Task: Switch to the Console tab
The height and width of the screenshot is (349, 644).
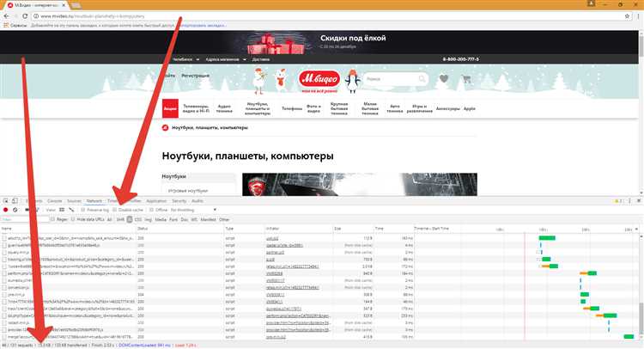Action: pos(55,200)
